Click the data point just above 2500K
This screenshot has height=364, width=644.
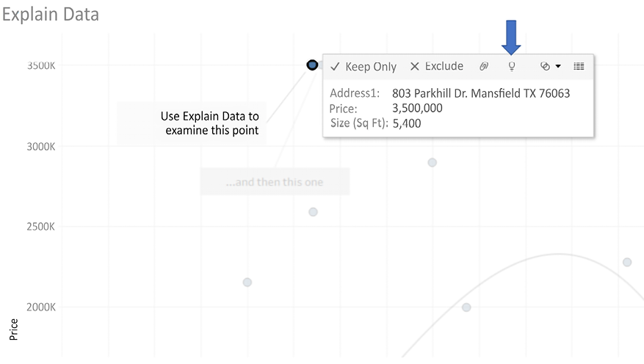click(x=313, y=212)
